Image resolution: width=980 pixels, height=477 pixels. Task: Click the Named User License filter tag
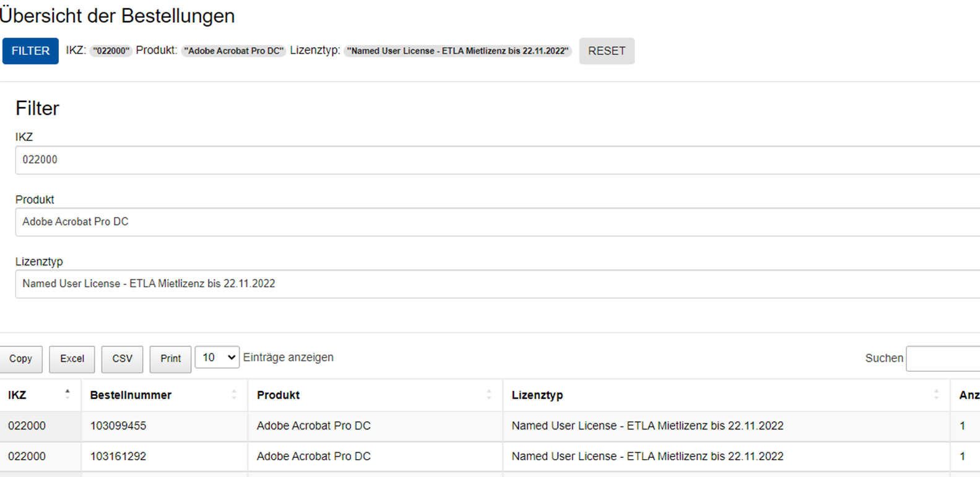click(457, 51)
